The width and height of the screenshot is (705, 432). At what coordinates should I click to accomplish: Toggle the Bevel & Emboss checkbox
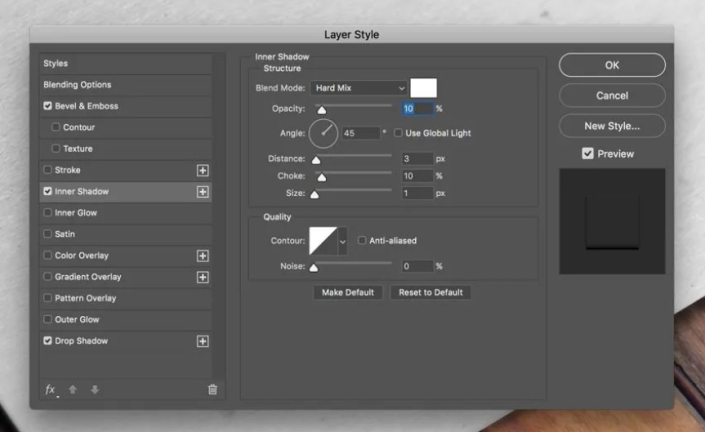point(48,106)
